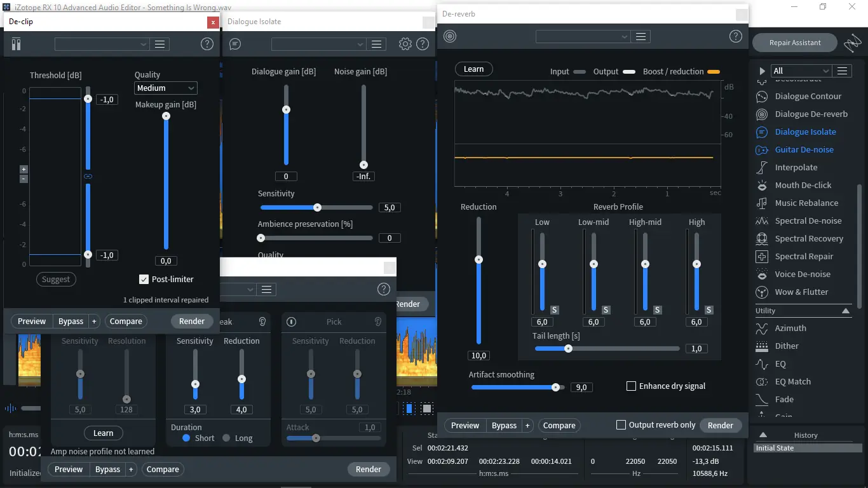Open the Dialogue Isolate preset menu
Screen dimensions: 868x488
pyautogui.click(x=377, y=44)
